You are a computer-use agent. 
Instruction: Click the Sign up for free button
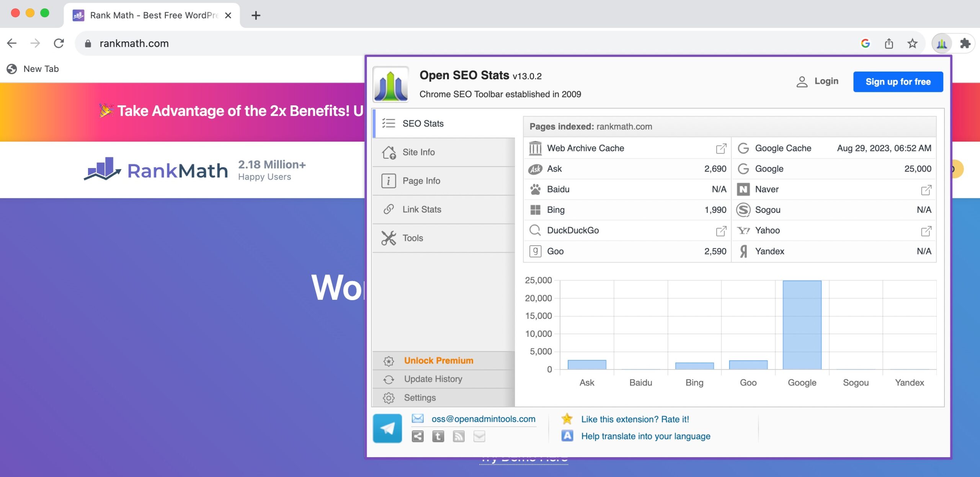pos(898,82)
